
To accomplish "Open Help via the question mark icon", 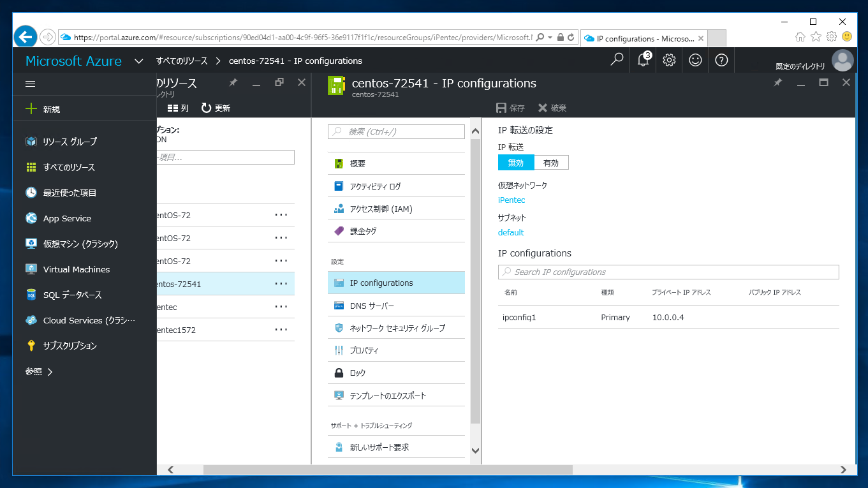I will (x=721, y=60).
